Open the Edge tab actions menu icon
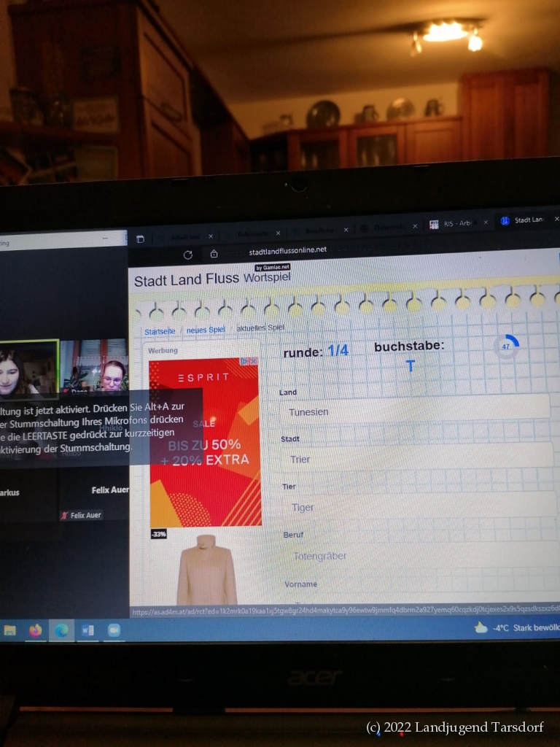Screen dimensions: 560x747 click(140, 239)
